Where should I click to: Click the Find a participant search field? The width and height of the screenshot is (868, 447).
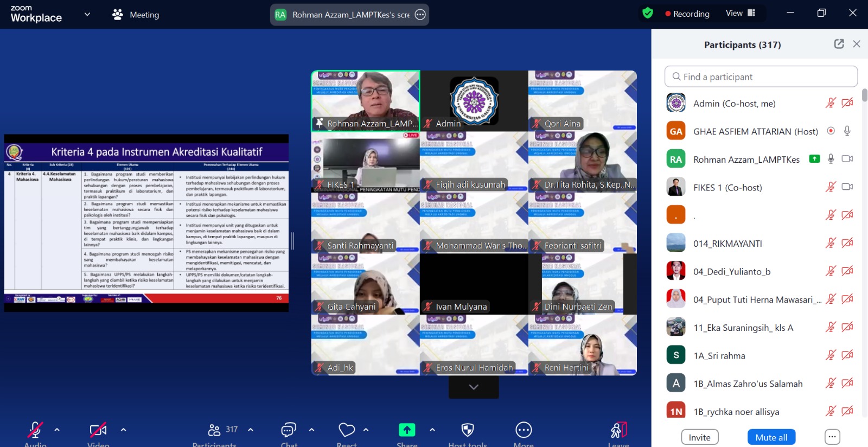(761, 76)
